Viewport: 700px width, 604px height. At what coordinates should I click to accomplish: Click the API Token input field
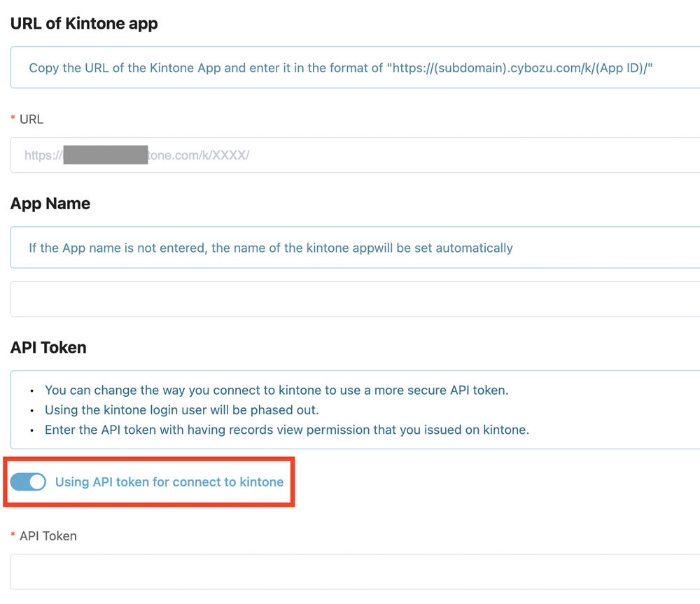356,572
